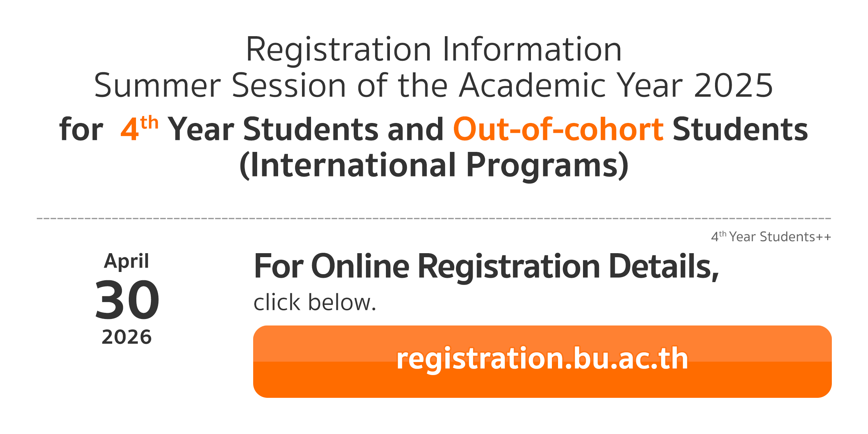Click the words "Academic Year" in the title
Image resolution: width=868 pixels, height=434 pixels.
[571, 86]
